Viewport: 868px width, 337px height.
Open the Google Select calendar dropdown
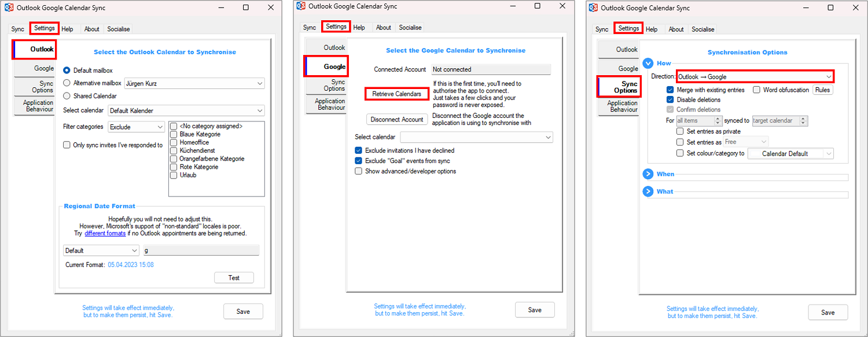(476, 137)
